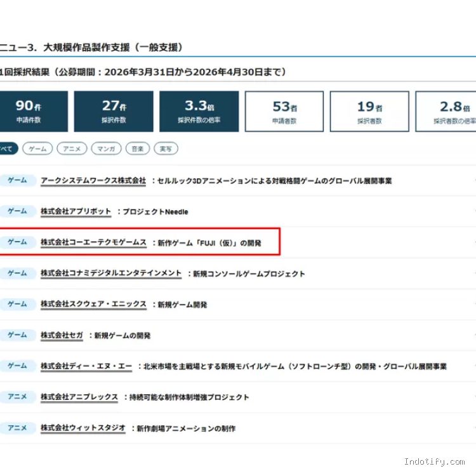The width and height of the screenshot is (476, 476).
Task: Open 株式会社コーエーテクモゲームス link
Action: (x=93, y=242)
